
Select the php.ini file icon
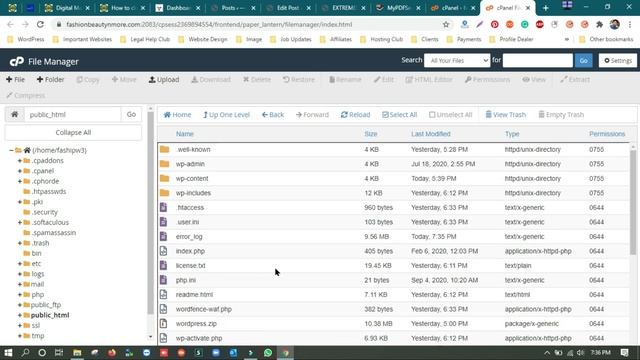coord(164,280)
